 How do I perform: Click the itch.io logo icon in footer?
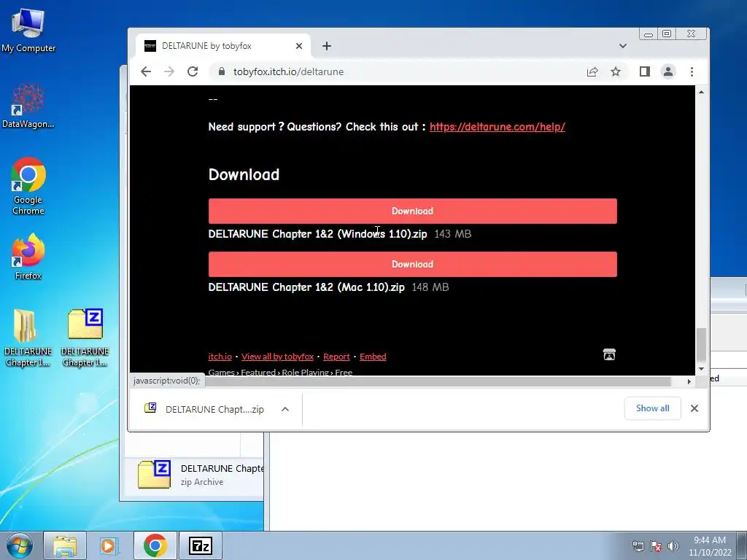609,355
